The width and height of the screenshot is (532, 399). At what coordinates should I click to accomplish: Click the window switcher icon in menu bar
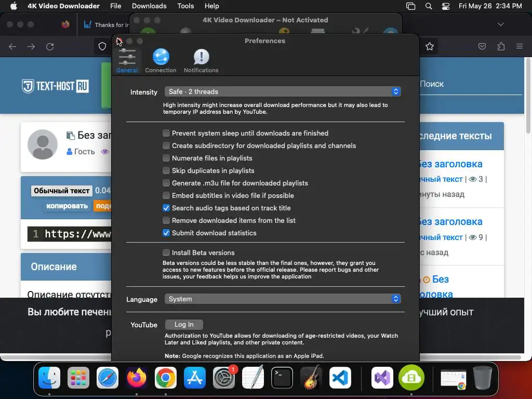pos(410,6)
